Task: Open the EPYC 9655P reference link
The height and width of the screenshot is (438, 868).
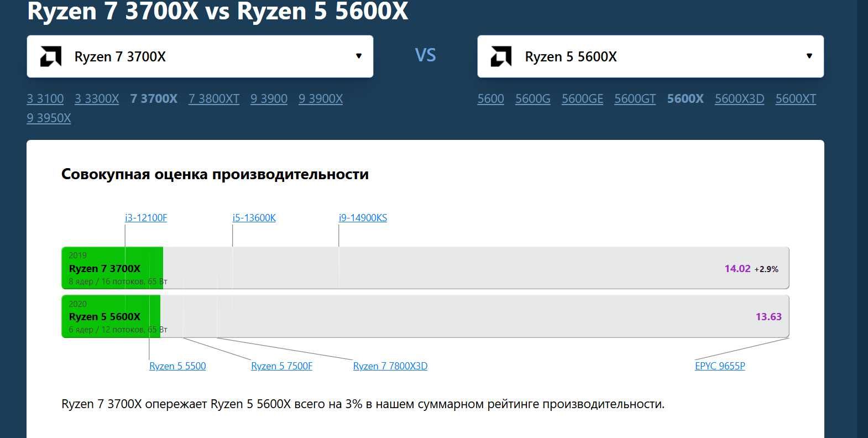Action: pyautogui.click(x=720, y=366)
